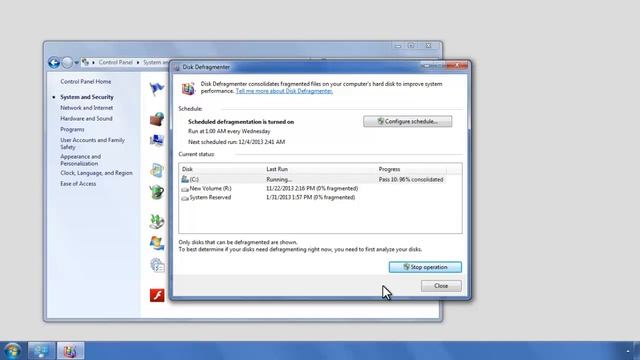Image resolution: width=640 pixels, height=360 pixels.
Task: Switch to Control Panel taskbar button
Action: 41,351
